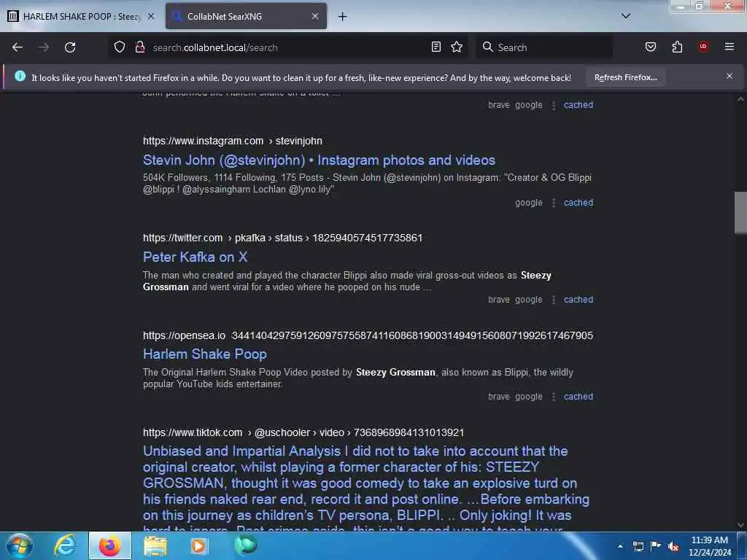
Task: Open cached link of Instagram result
Action: [578, 203]
